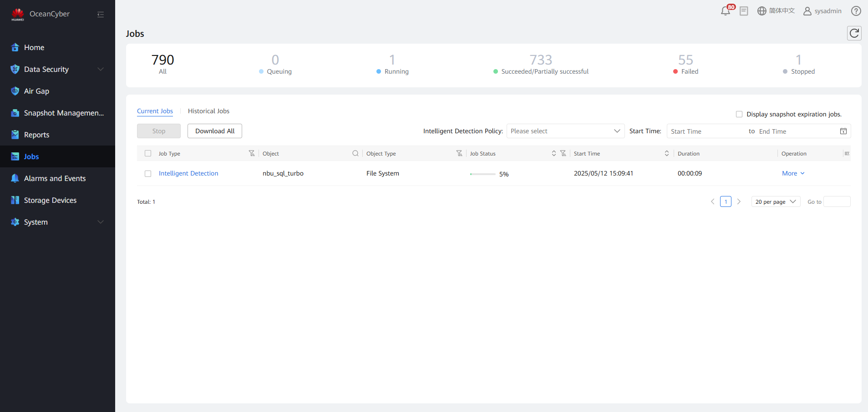Check the select-all jobs header checkbox

[148, 153]
